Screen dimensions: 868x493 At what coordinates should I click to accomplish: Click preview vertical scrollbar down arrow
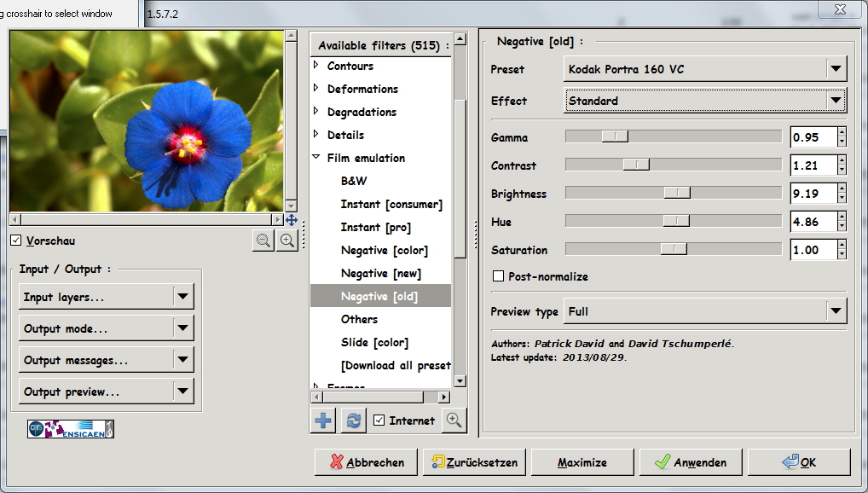click(x=291, y=206)
